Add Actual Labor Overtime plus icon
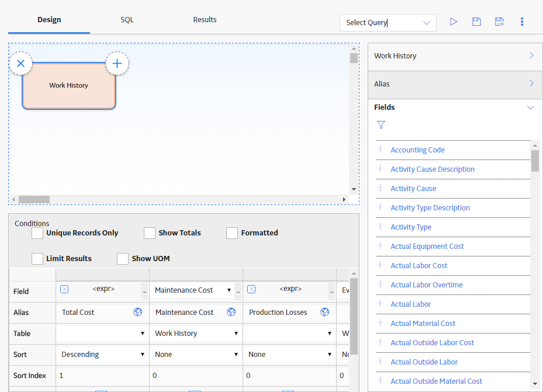This screenshot has width=543, height=392. (x=381, y=285)
